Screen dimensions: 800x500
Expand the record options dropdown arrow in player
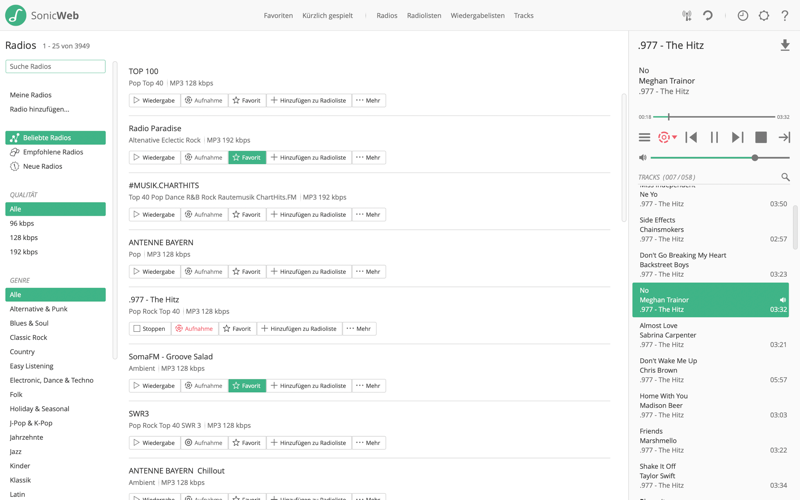pos(674,137)
